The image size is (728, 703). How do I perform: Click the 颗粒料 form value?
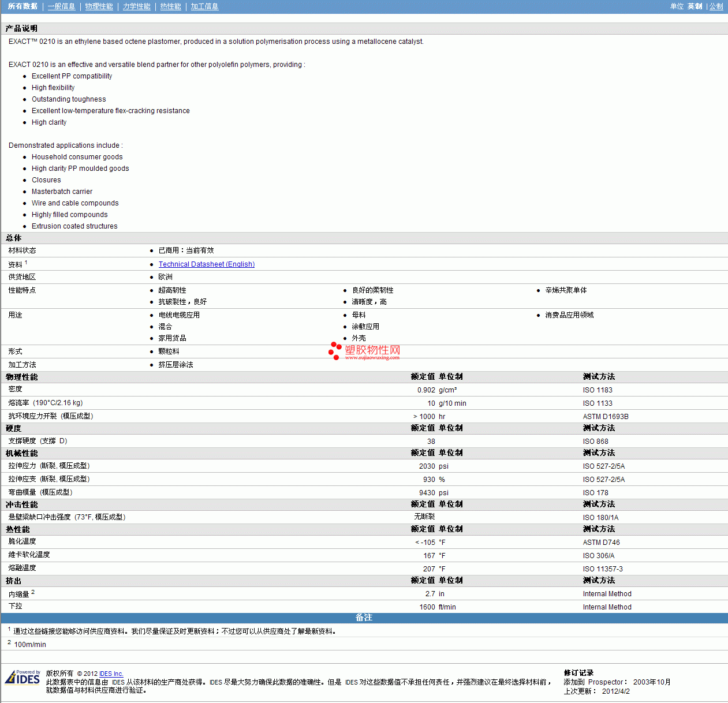(x=169, y=351)
